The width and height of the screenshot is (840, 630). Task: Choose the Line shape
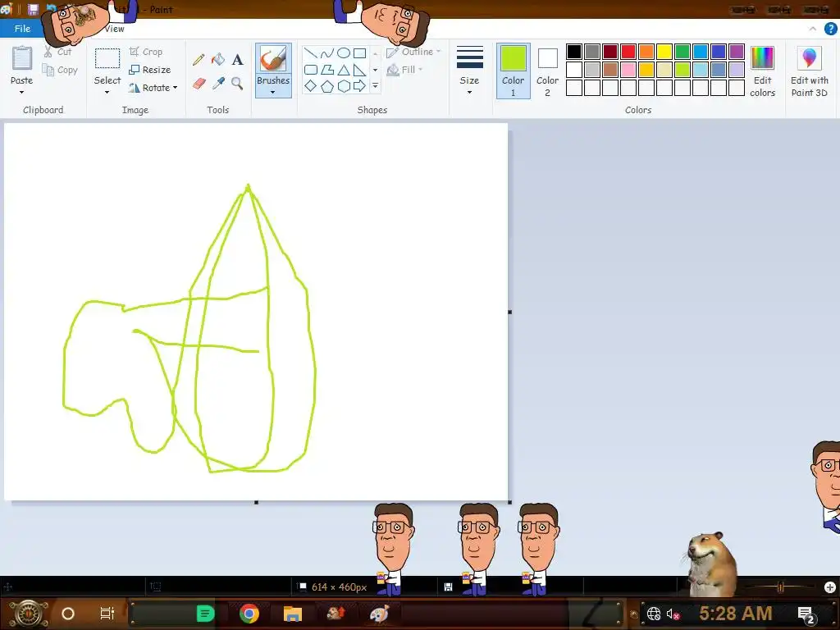[x=310, y=53]
